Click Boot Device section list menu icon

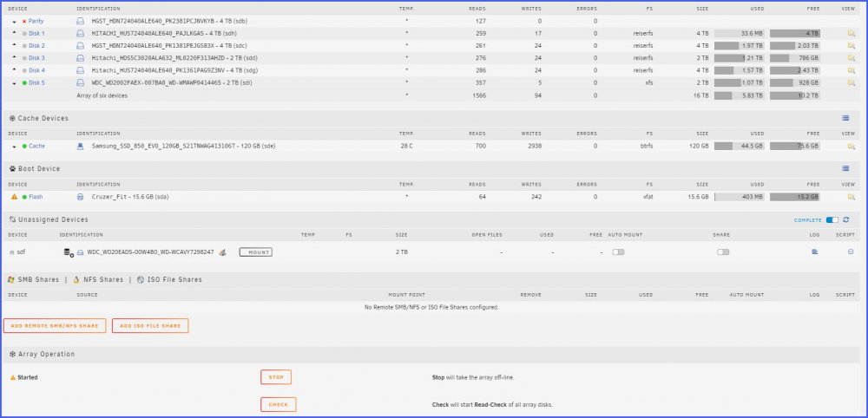pyautogui.click(x=845, y=168)
